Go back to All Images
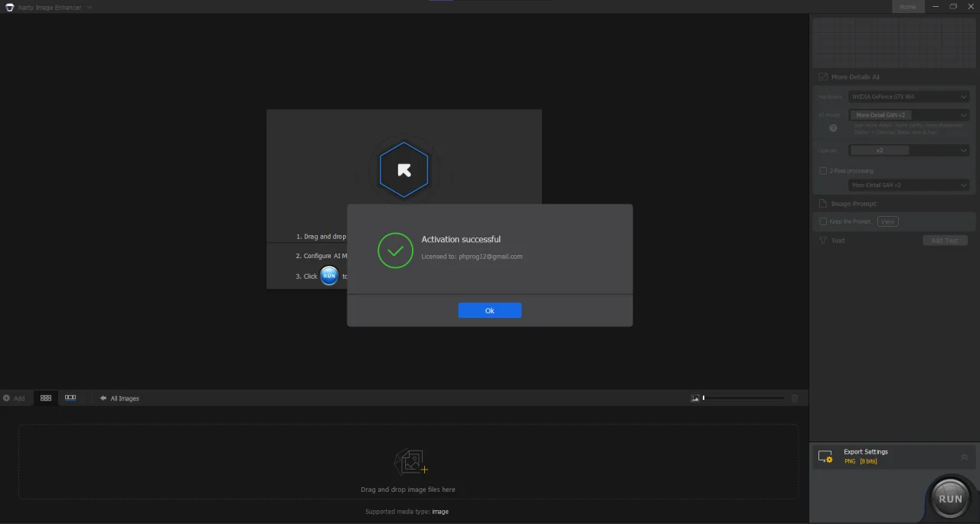980x524 pixels. pos(119,398)
